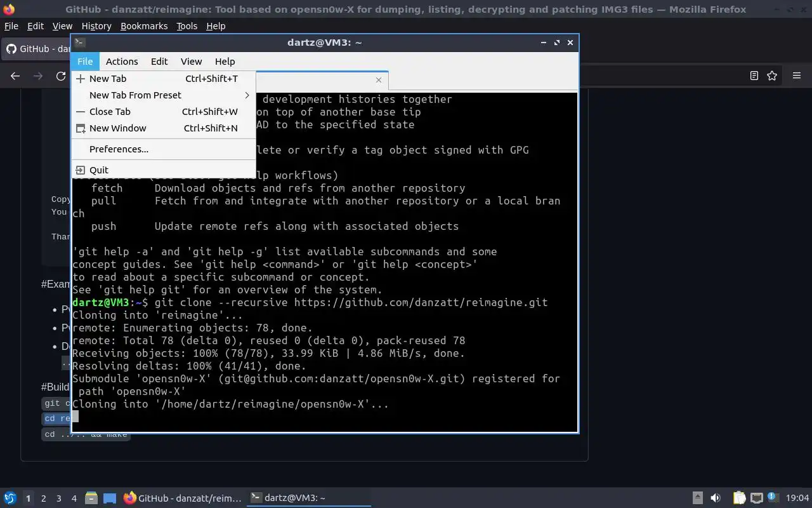The width and height of the screenshot is (812, 508).
Task: Click 'Cloning into 'reimagine'...' terminal line
Action: pos(157,315)
